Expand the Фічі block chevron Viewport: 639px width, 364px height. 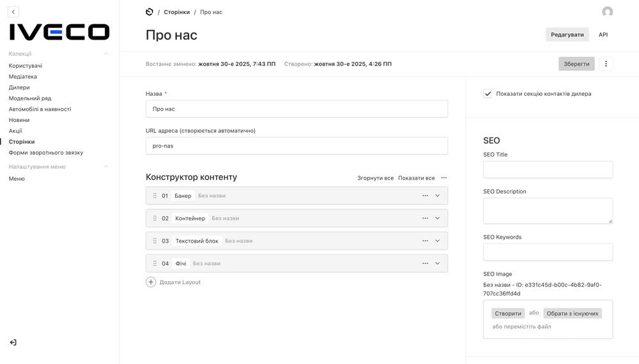click(438, 263)
